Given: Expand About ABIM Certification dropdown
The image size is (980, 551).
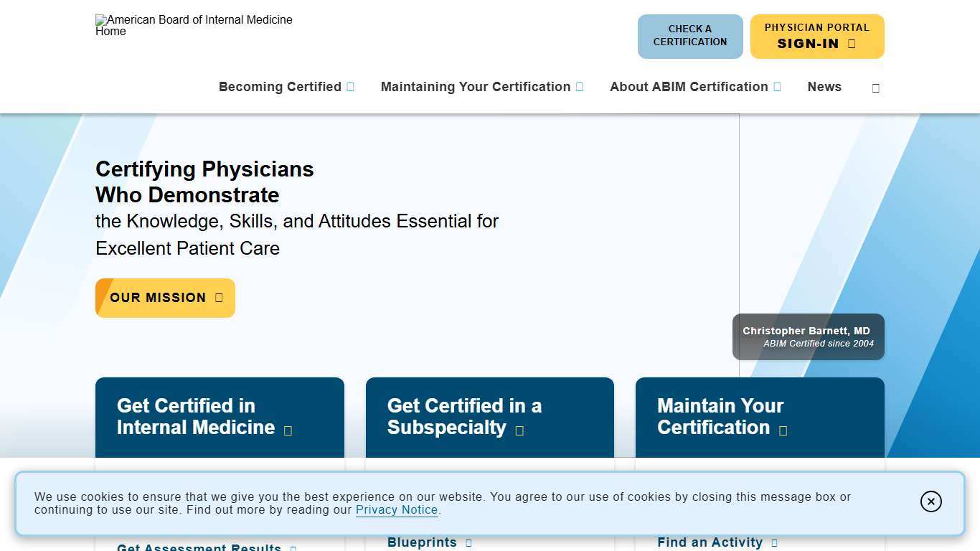Looking at the screenshot, I should coord(777,87).
